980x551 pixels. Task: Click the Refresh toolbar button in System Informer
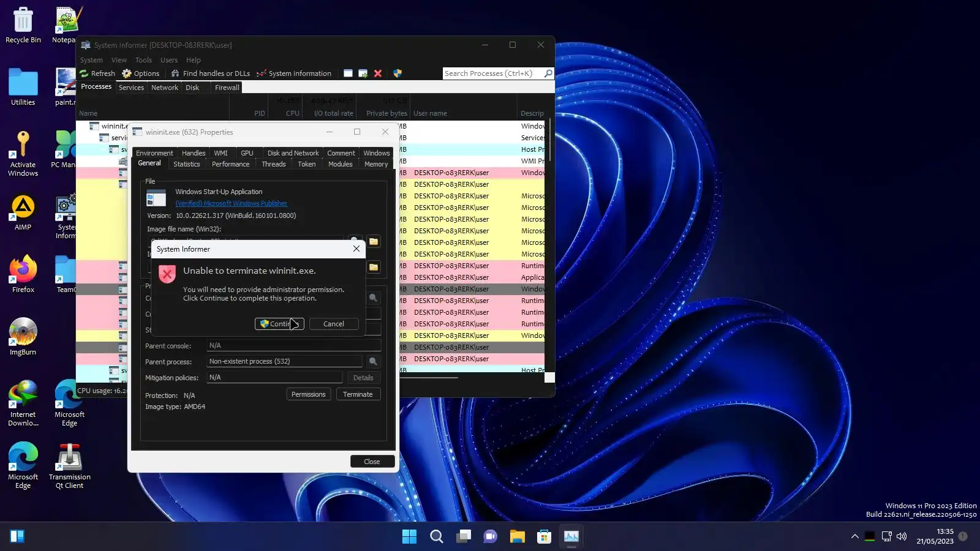[x=97, y=73]
